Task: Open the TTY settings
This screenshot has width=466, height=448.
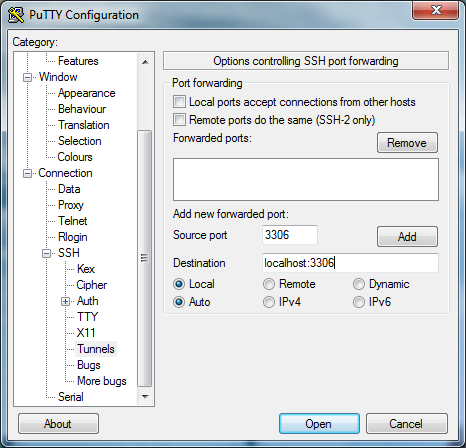Action: click(87, 317)
